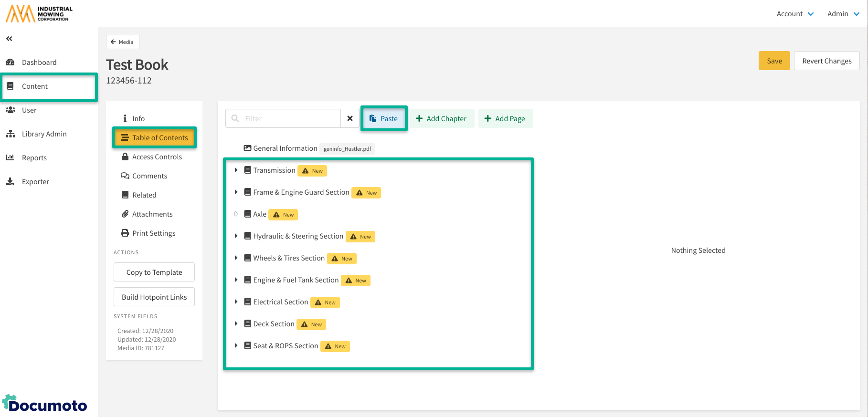Click the Industrial Mowing Corporation logo
Viewport: 868px width, 417px height.
[39, 14]
